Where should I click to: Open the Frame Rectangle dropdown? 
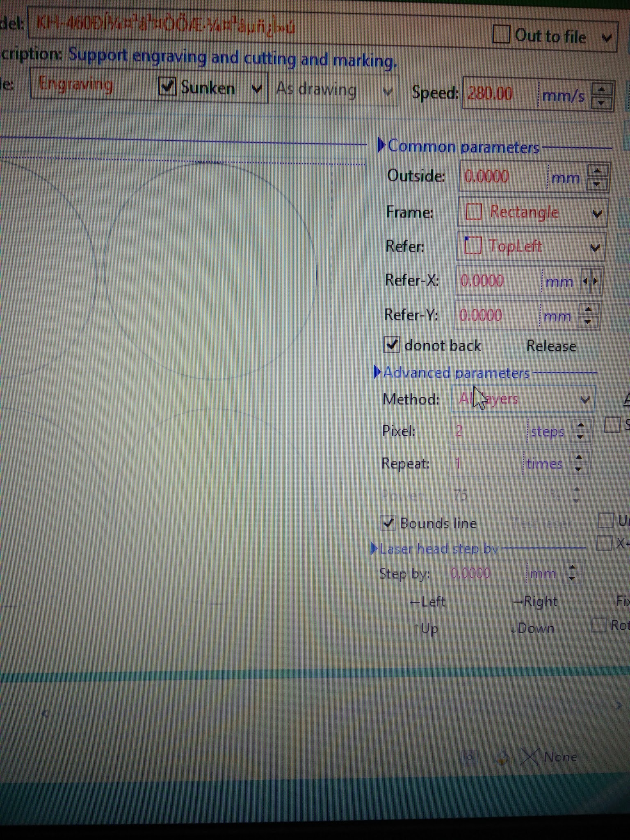[x=597, y=213]
